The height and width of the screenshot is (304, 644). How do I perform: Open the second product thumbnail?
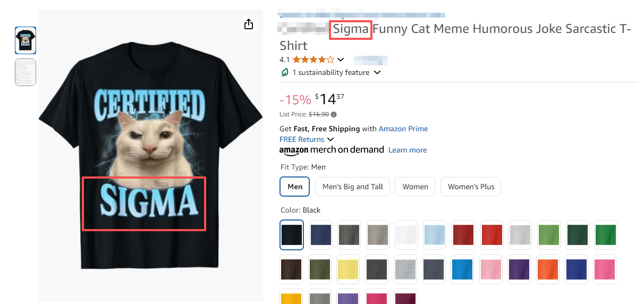(26, 72)
